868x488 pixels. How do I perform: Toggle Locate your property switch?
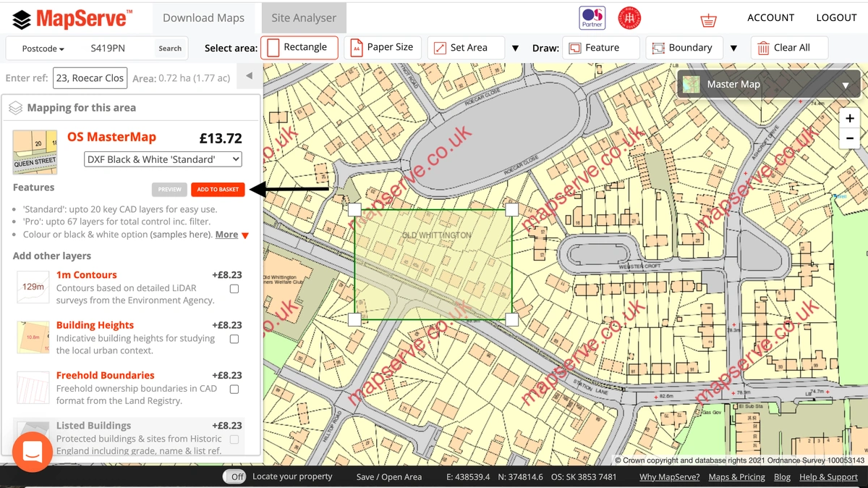234,476
